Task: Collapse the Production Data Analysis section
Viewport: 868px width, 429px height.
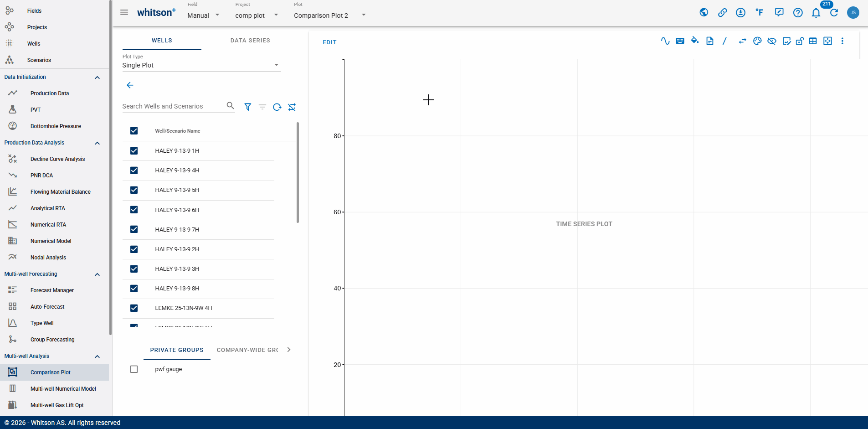Action: pyautogui.click(x=97, y=143)
